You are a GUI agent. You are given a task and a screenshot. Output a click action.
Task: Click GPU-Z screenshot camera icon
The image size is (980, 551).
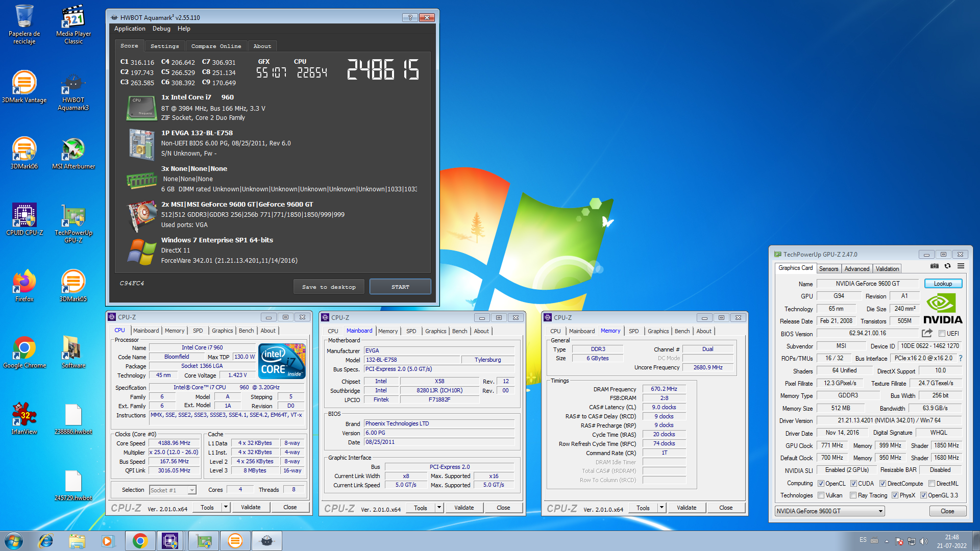coord(934,266)
